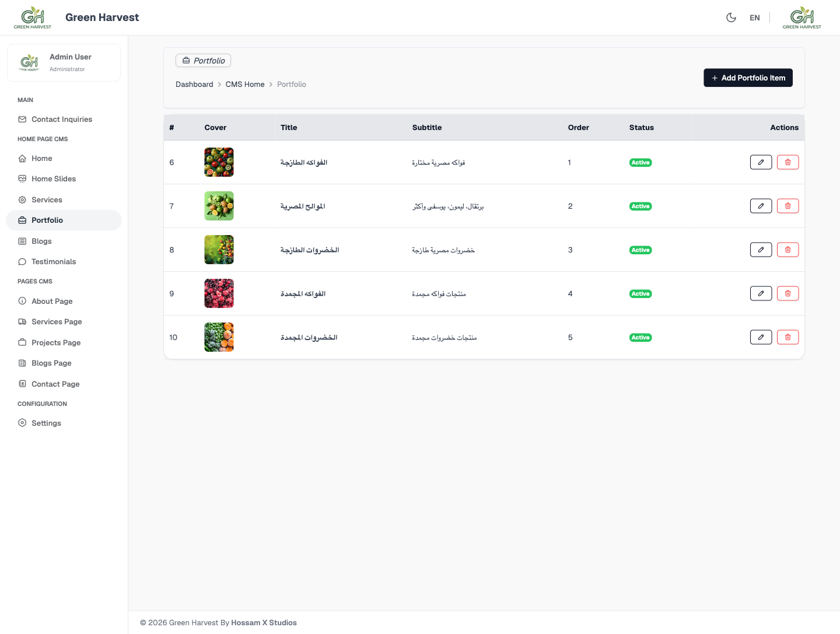Click pencil icon for row 8

click(x=761, y=250)
